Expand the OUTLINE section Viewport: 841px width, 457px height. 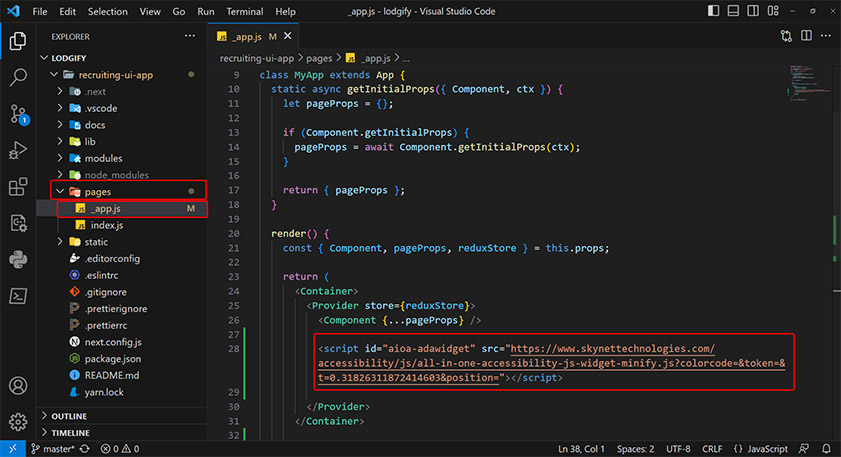(45, 416)
